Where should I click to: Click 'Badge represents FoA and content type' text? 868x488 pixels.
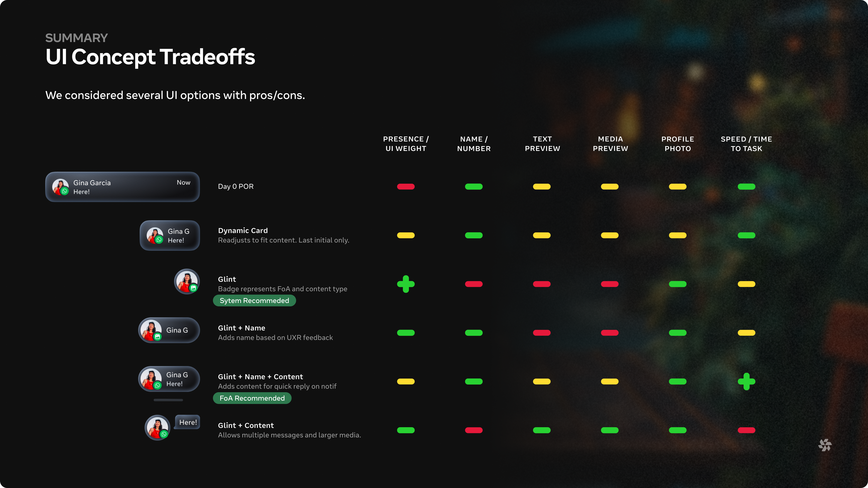tap(283, 289)
